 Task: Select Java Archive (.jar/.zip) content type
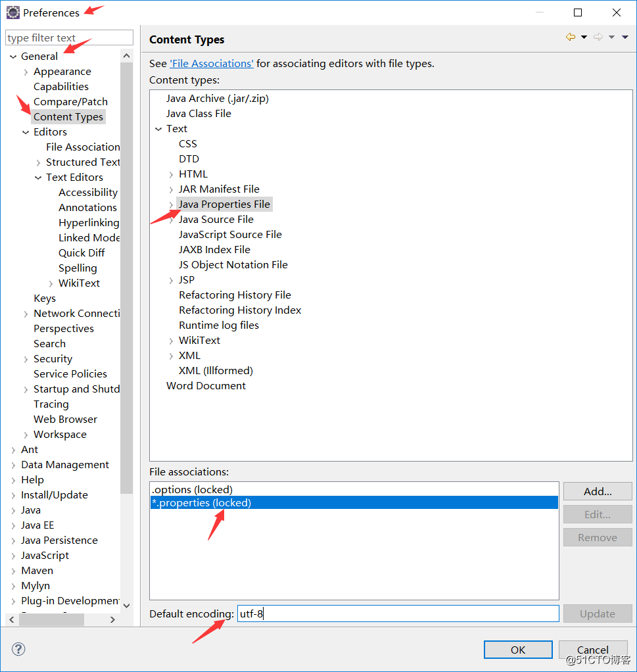(x=217, y=99)
